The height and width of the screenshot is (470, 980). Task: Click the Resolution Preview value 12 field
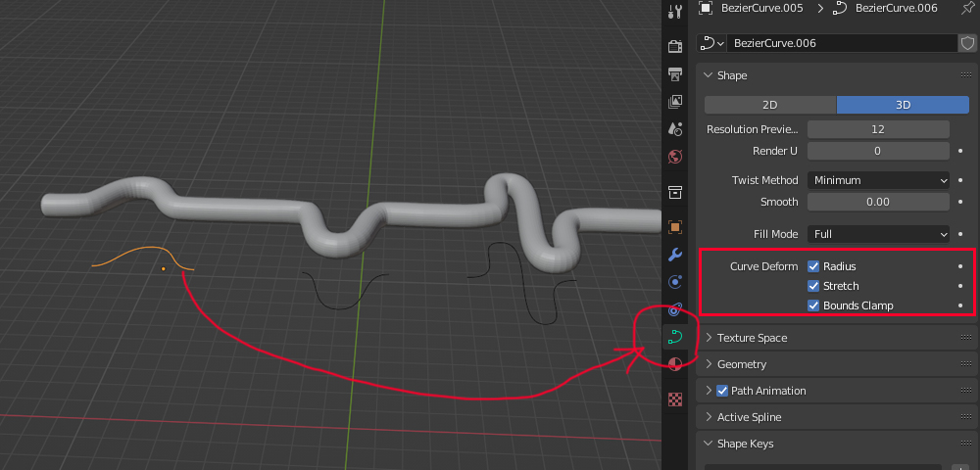pyautogui.click(x=878, y=129)
